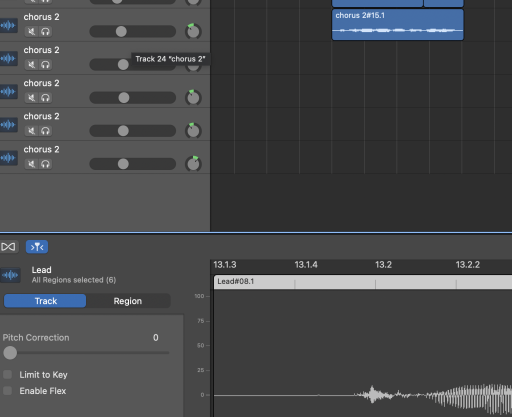Viewport: 512px width, 417px height.
Task: Click the pan knob of the fourth chorus 2 track
Action: (193, 131)
